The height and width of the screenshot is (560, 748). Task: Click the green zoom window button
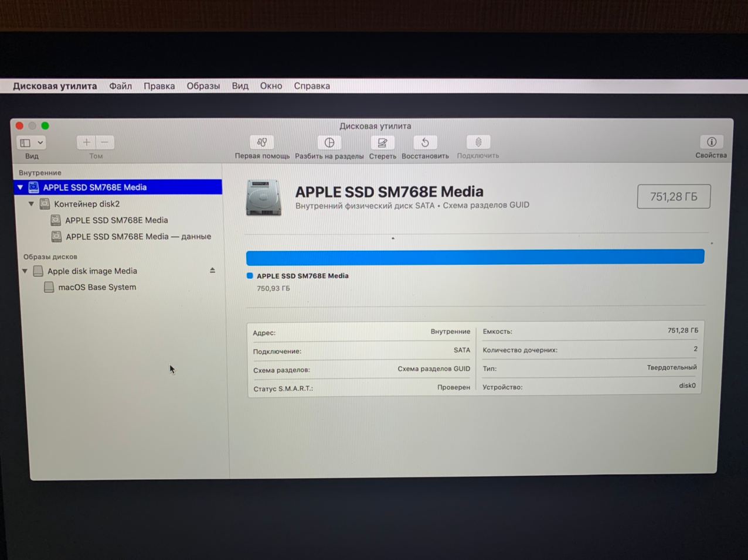coord(45,126)
